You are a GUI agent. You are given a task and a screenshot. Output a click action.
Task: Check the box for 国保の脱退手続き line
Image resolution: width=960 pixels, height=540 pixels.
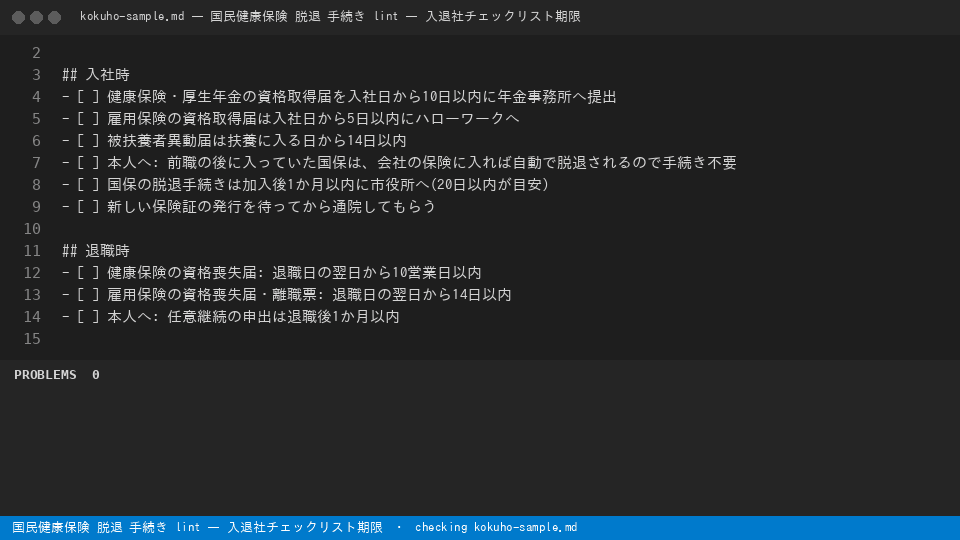[88, 185]
